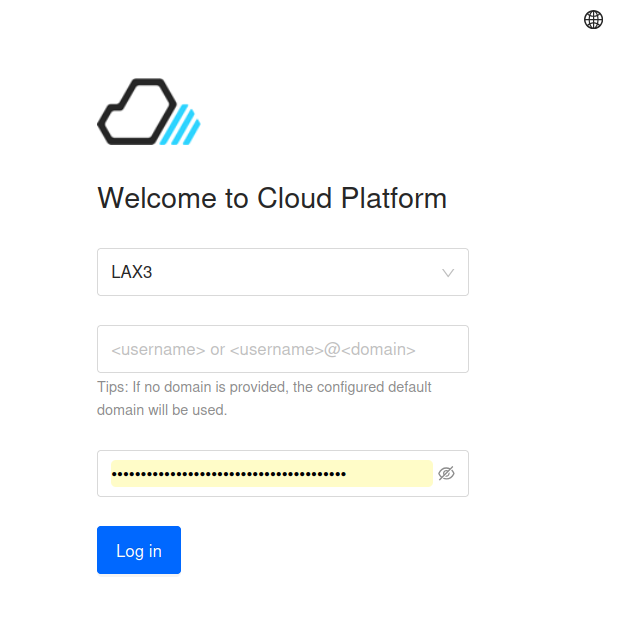The height and width of the screenshot is (621, 621).
Task: Open the language globe icon
Action: [x=593, y=19]
